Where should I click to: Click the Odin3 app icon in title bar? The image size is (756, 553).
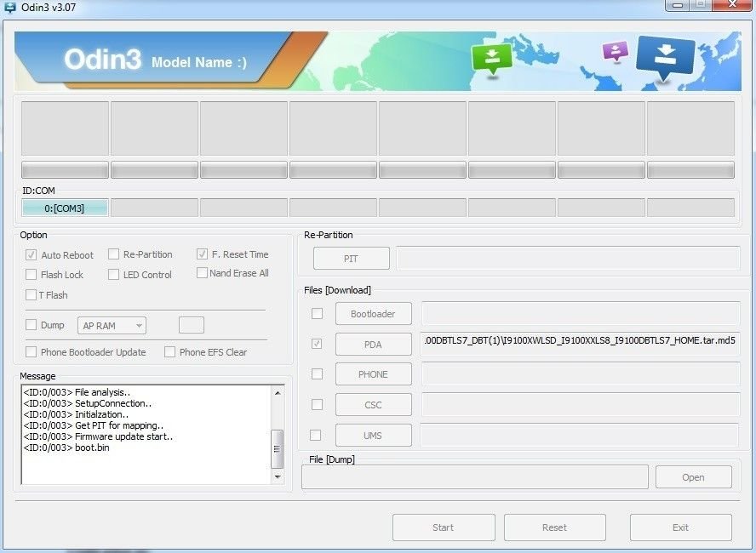pyautogui.click(x=10, y=6)
